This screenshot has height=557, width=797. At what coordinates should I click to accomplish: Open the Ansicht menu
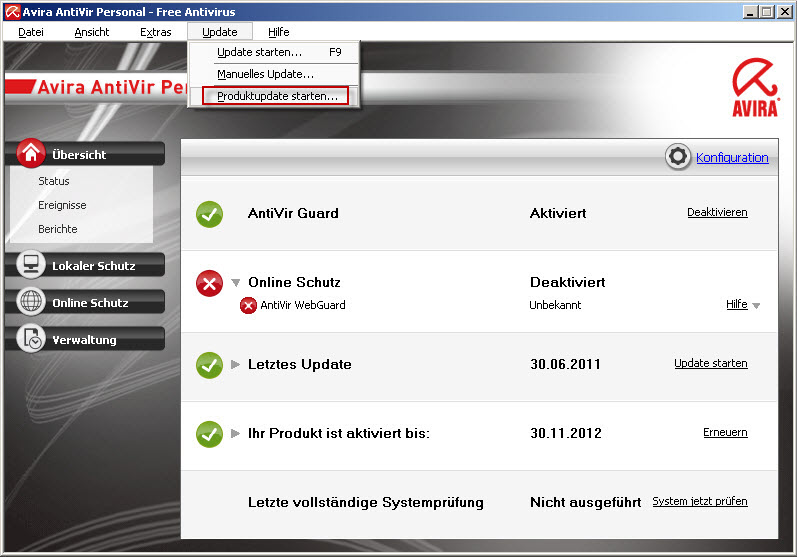coord(91,32)
